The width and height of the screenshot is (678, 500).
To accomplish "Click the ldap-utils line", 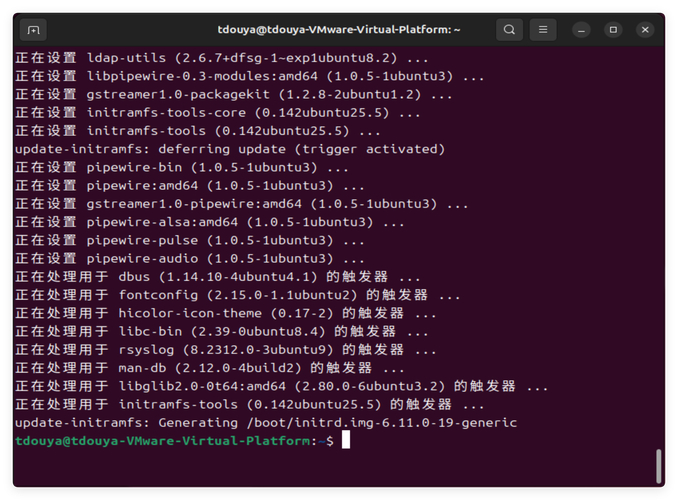I will pyautogui.click(x=222, y=58).
